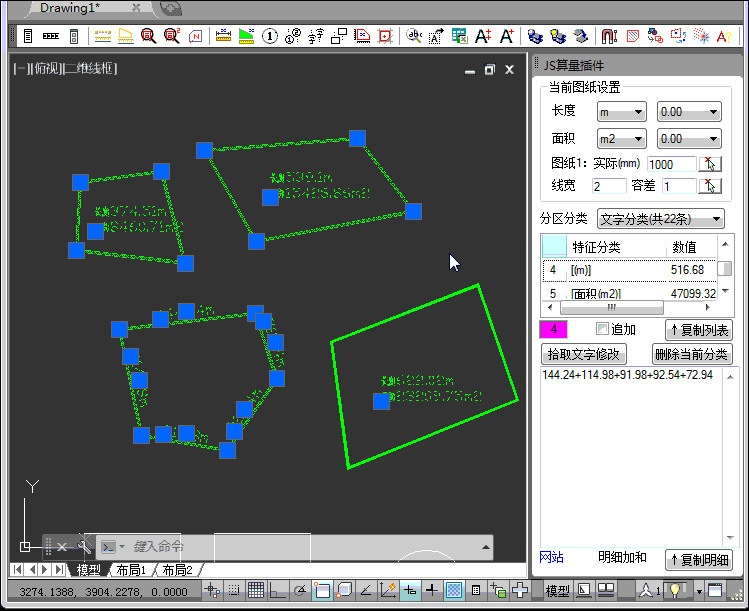The image size is (749, 611).
Task: Click the red magnifier zoom icon in toolbar
Action: [x=149, y=36]
